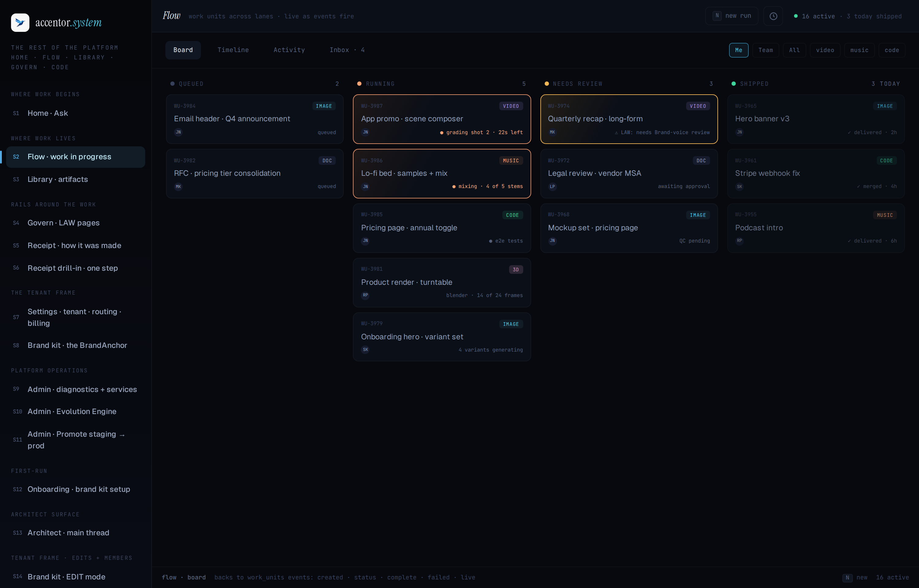Click the green active status dot in header
This screenshot has width=919, height=588.
[x=796, y=16]
